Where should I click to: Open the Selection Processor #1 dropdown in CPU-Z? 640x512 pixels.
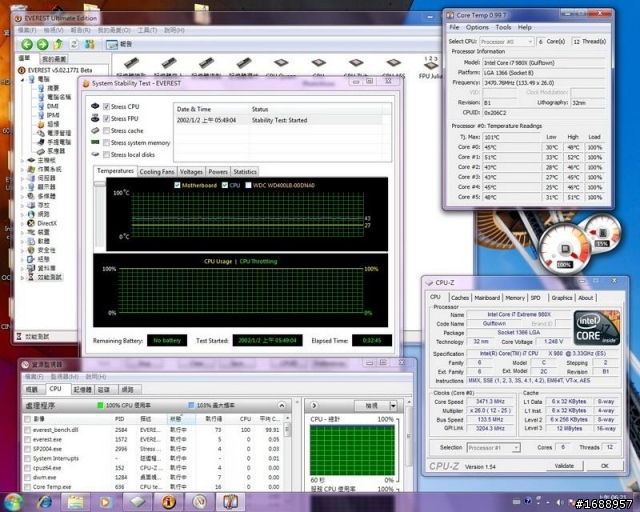pyautogui.click(x=493, y=448)
